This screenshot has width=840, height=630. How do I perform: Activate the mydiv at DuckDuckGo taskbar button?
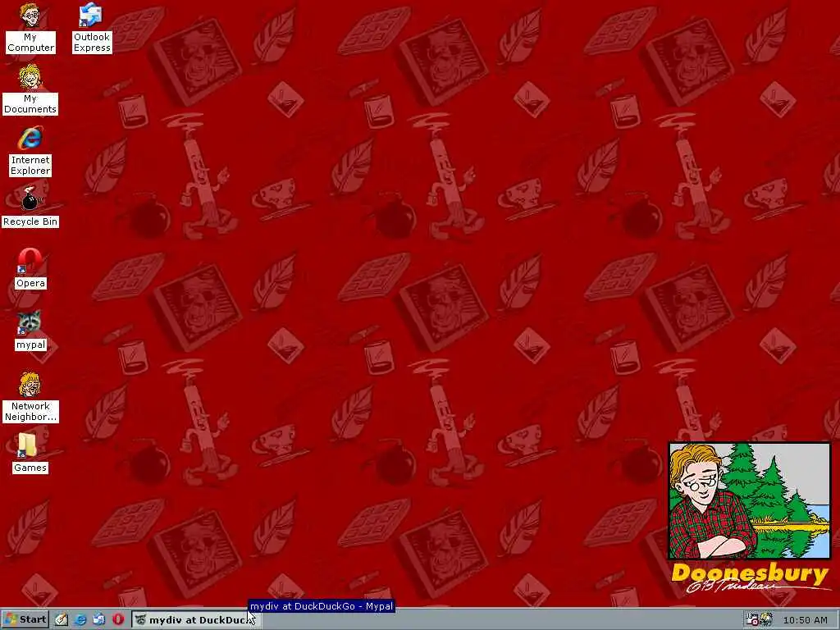(x=196, y=620)
